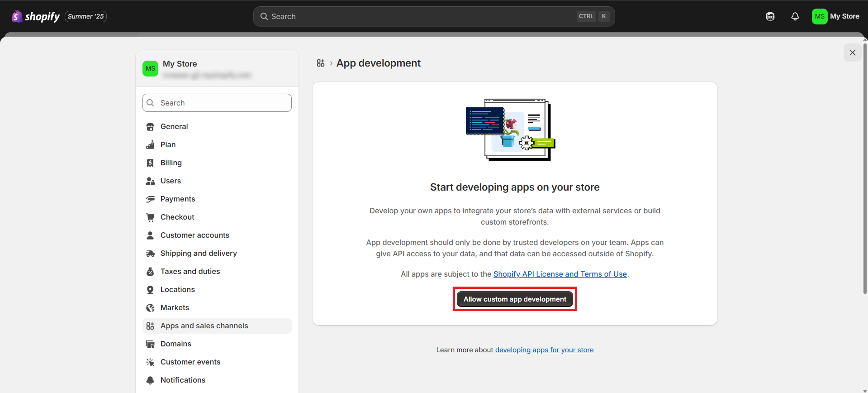Click the Domains icon in sidebar

tap(150, 344)
